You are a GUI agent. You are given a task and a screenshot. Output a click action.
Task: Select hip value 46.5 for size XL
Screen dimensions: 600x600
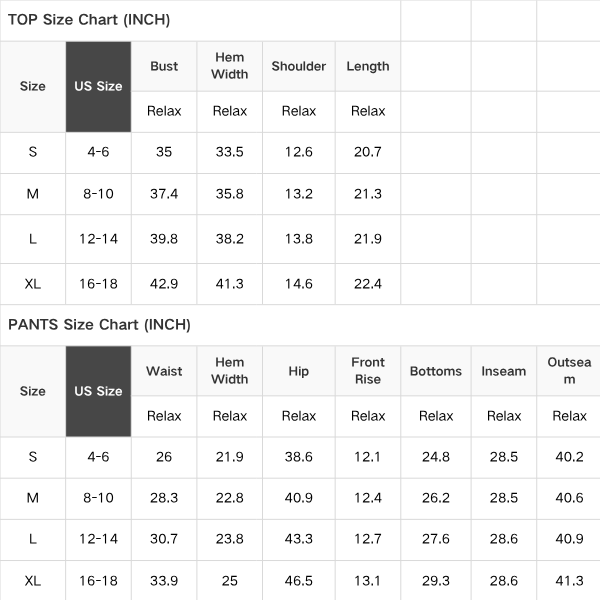299,581
